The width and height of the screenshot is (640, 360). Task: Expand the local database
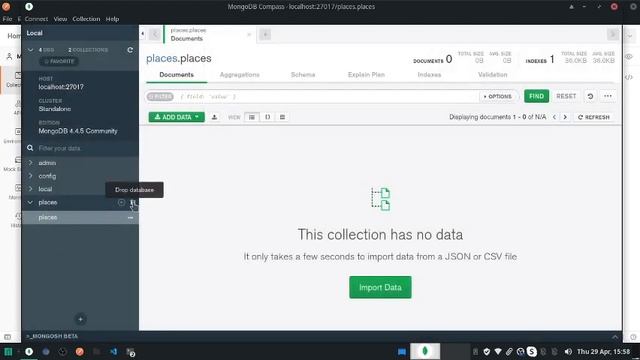(31, 189)
